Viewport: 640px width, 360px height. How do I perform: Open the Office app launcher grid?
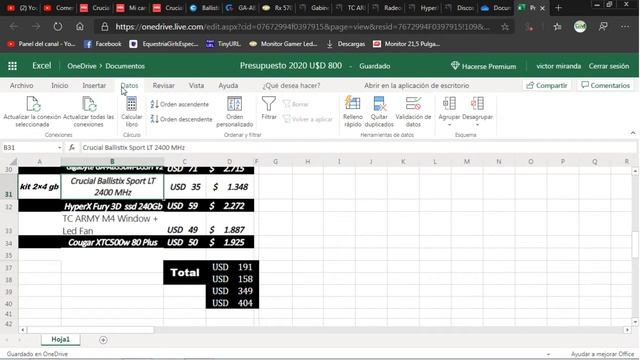(x=12, y=66)
